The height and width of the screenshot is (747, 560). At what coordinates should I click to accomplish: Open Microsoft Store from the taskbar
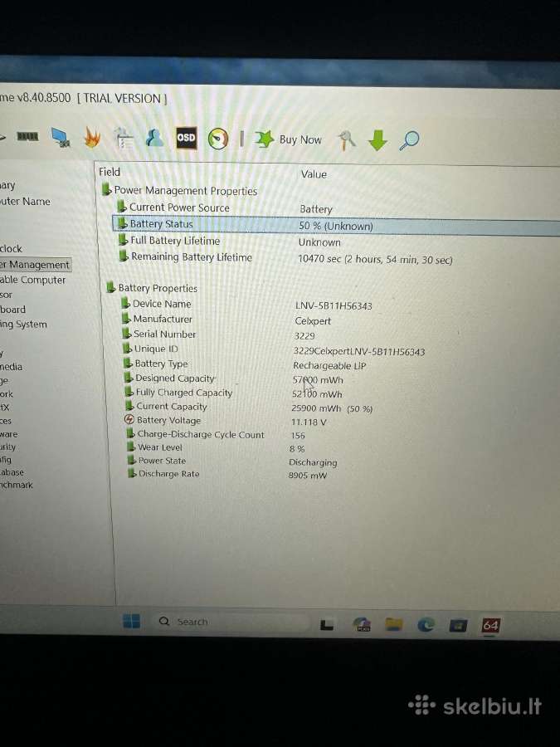click(x=458, y=625)
